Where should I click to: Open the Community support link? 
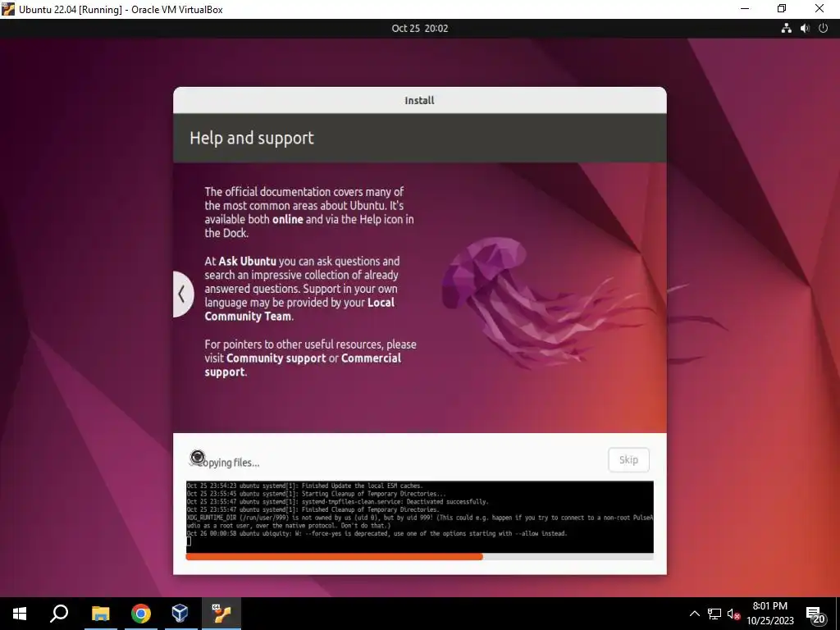[x=276, y=358]
